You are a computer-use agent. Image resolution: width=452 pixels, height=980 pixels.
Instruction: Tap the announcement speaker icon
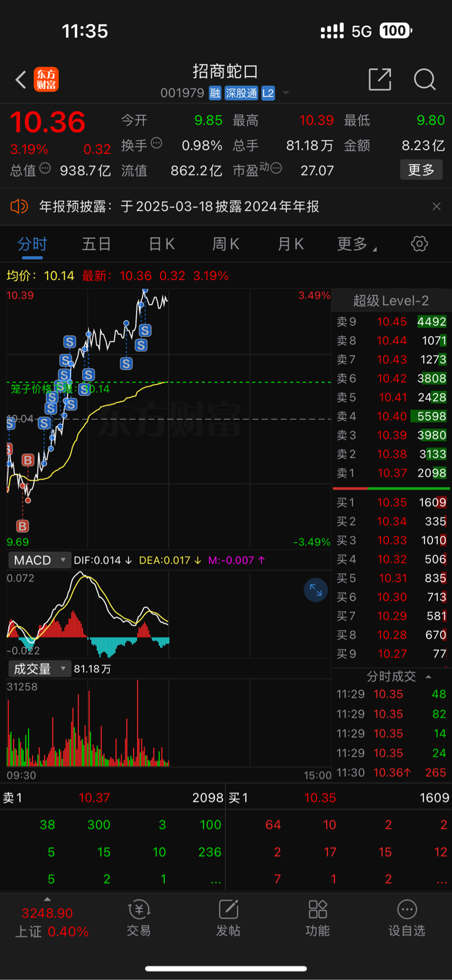click(19, 206)
